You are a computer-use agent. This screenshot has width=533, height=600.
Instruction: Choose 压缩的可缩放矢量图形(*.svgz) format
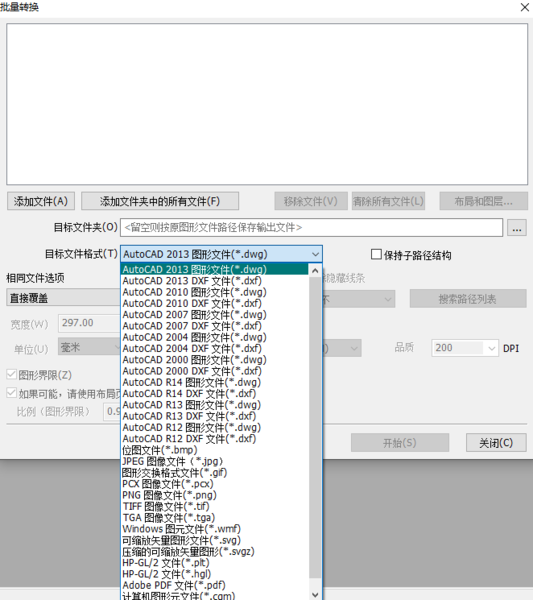[x=215, y=551]
